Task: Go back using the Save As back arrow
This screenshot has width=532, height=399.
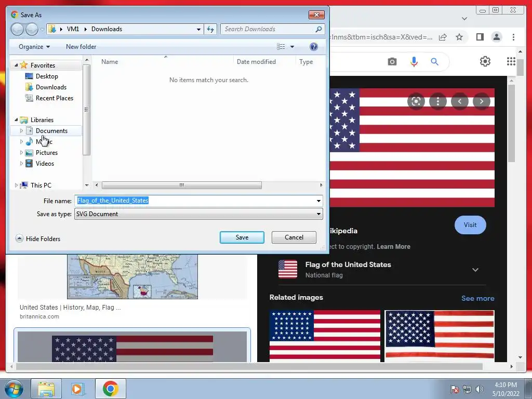Action: click(17, 29)
